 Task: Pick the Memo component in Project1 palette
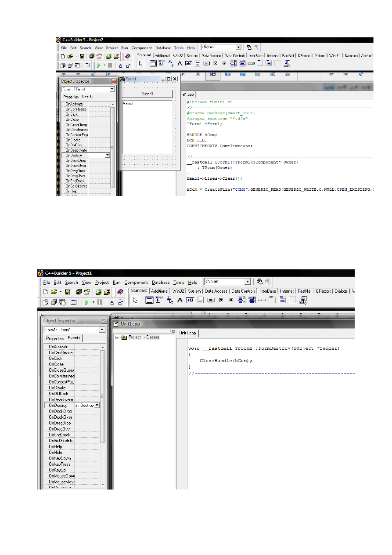click(200, 301)
